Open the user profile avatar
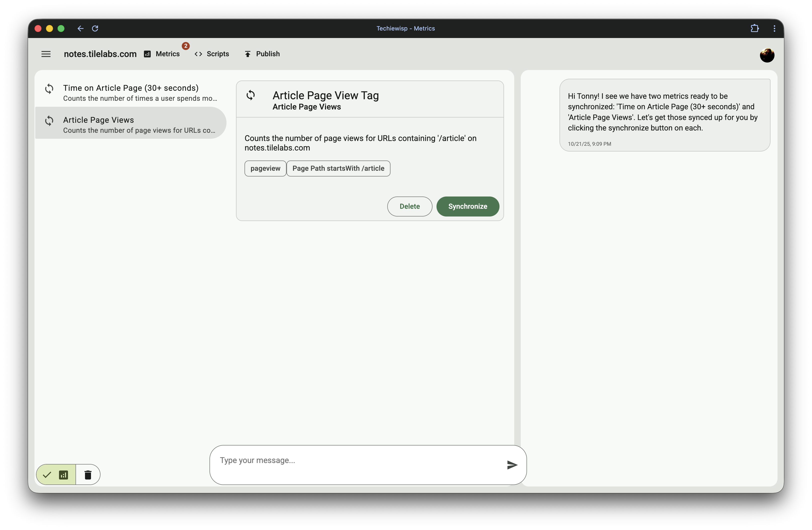Screen dimensions: 812x530 (767, 55)
